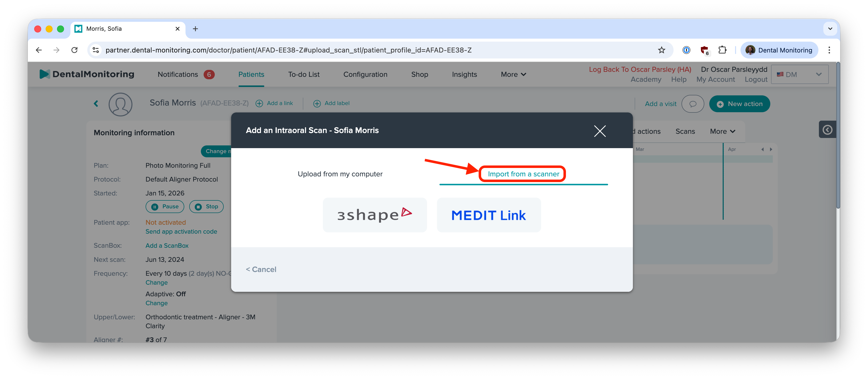This screenshot has width=868, height=379.
Task: Click the New action button
Action: (739, 104)
